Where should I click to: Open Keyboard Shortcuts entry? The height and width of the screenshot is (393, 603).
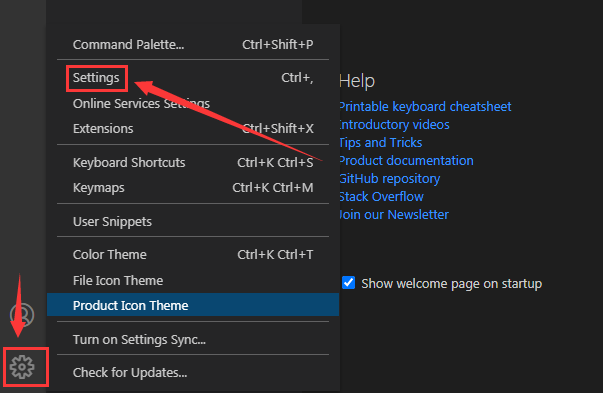[x=193, y=163]
